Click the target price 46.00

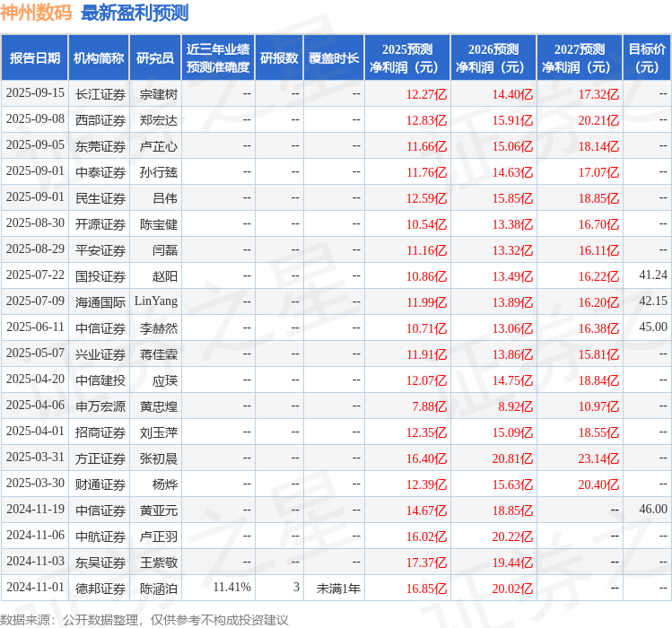point(653,509)
